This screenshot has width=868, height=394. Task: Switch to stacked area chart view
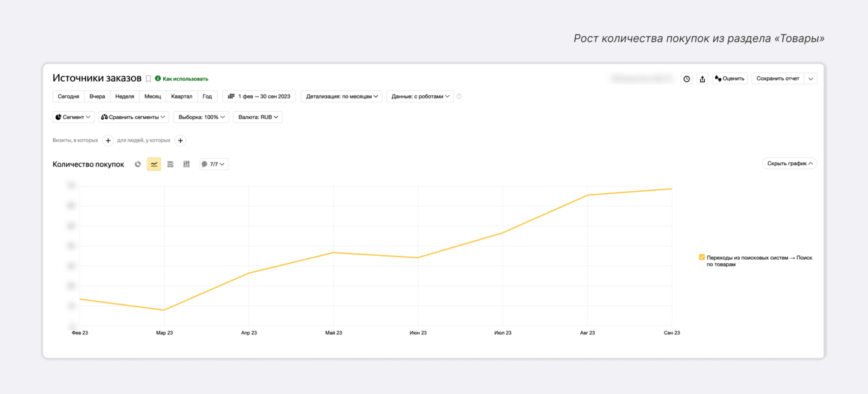(x=170, y=165)
